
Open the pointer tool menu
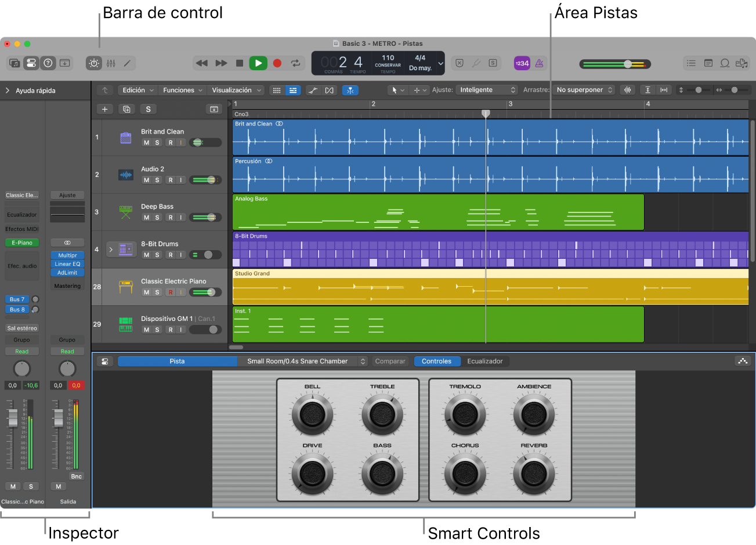click(397, 90)
